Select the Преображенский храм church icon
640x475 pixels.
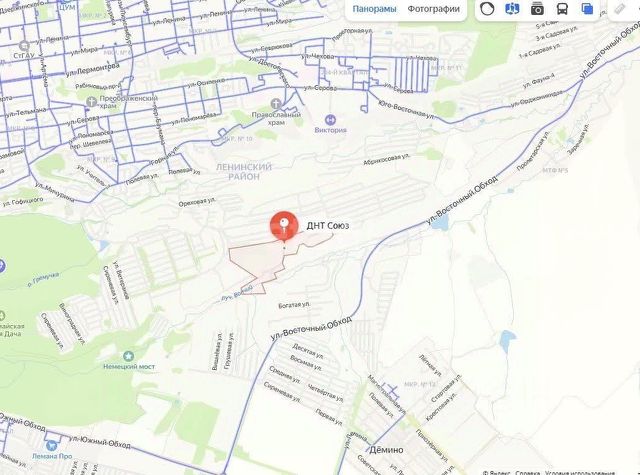[x=92, y=101]
